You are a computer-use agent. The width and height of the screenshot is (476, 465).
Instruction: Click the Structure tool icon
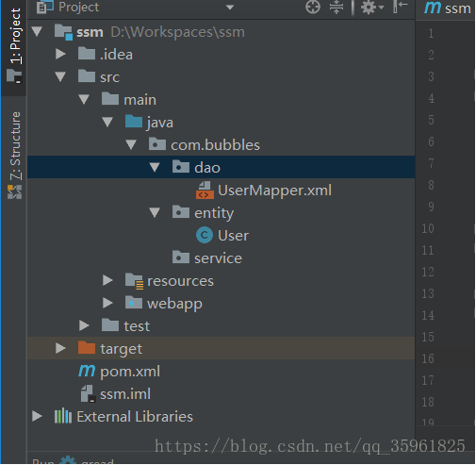tap(15, 192)
